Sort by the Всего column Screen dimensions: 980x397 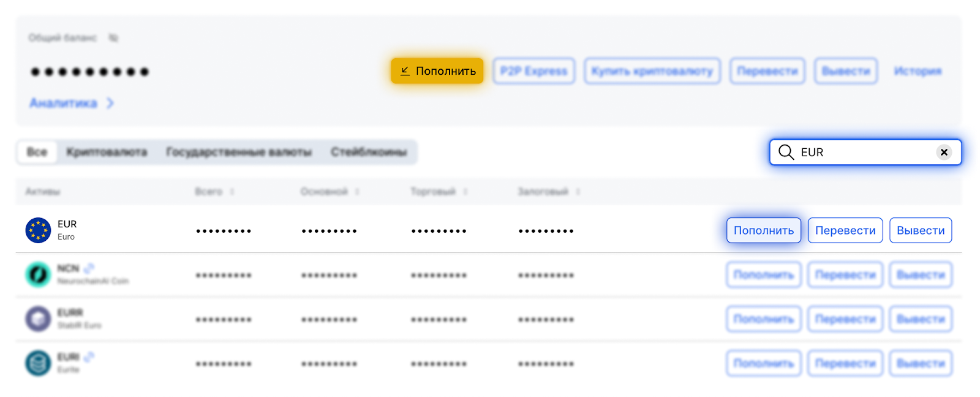[x=232, y=192]
